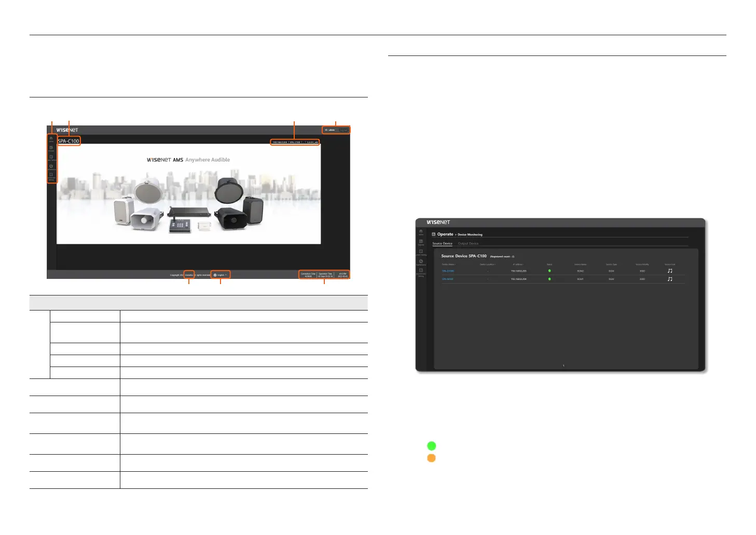Image resolution: width=756 pixels, height=535 pixels.
Task: Click the green status dot in the BGM2 row
Action: click(x=549, y=271)
